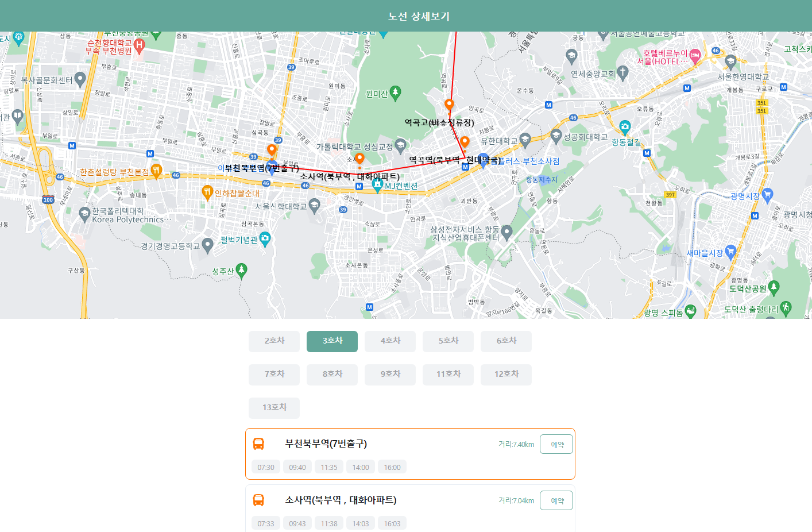812x532 pixels.
Task: Select the 4호차 bus tab
Action: (390, 341)
